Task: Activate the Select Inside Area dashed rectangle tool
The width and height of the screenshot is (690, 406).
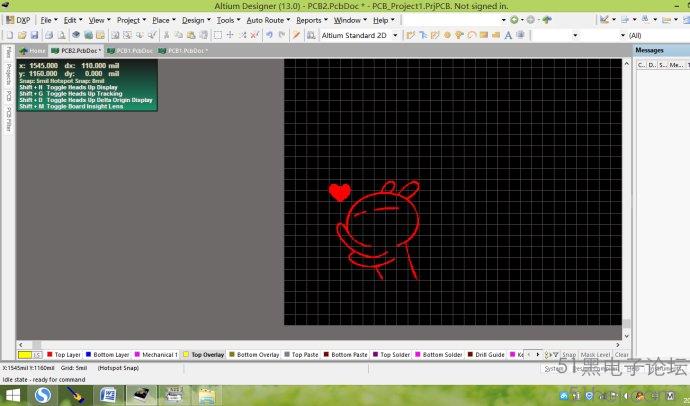Action: pos(217,35)
